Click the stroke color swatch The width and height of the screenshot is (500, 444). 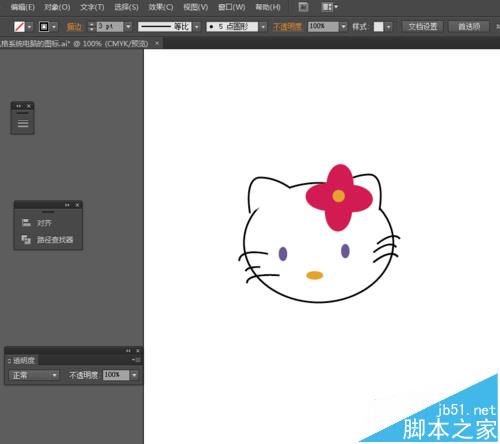44,27
